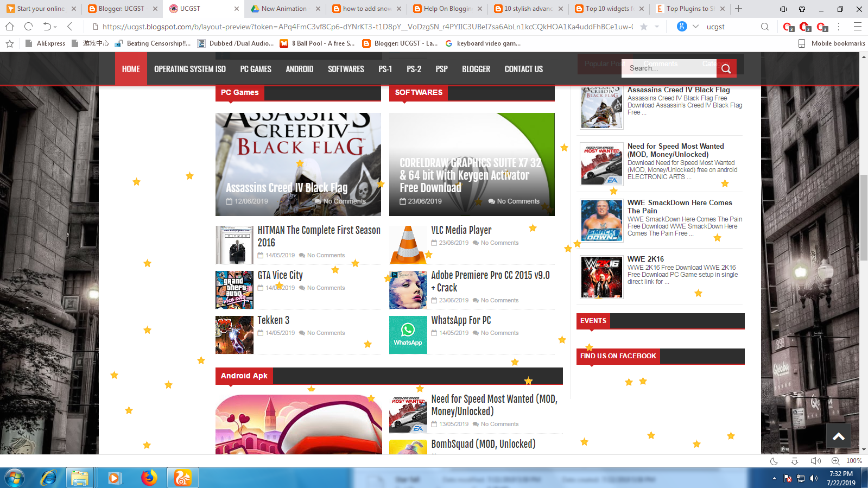The height and width of the screenshot is (488, 868).
Task: Switch to the Blogger: UCGST tab
Action: pos(122,9)
